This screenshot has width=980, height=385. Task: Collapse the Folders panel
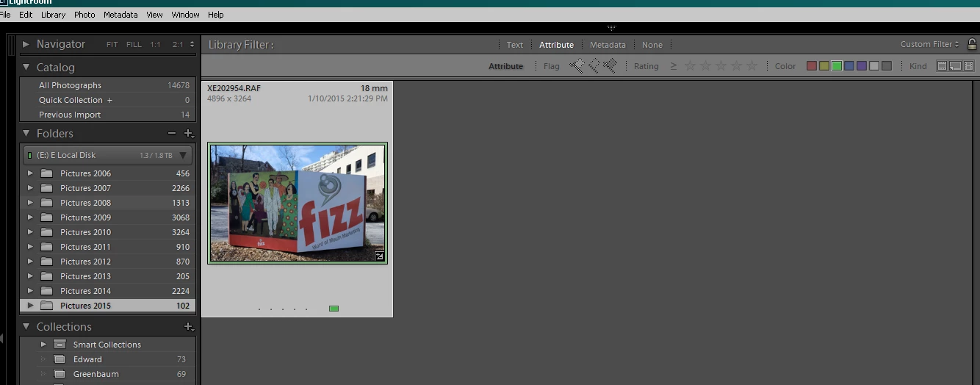[26, 133]
